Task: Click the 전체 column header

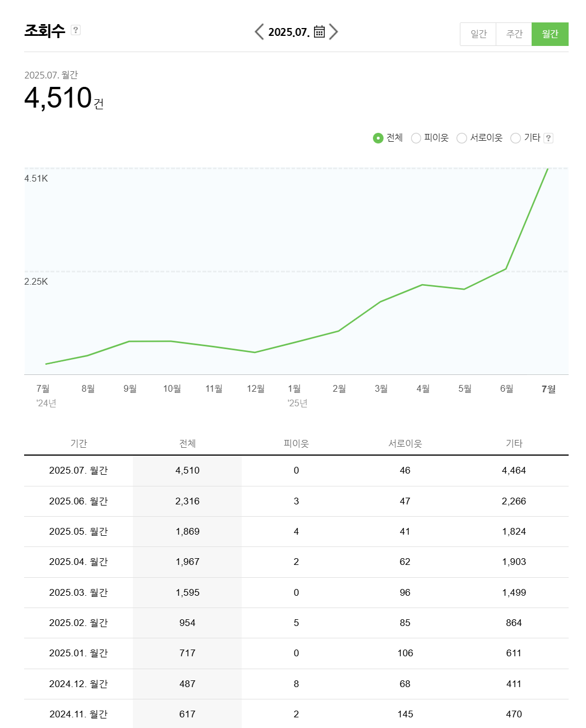Action: [187, 443]
